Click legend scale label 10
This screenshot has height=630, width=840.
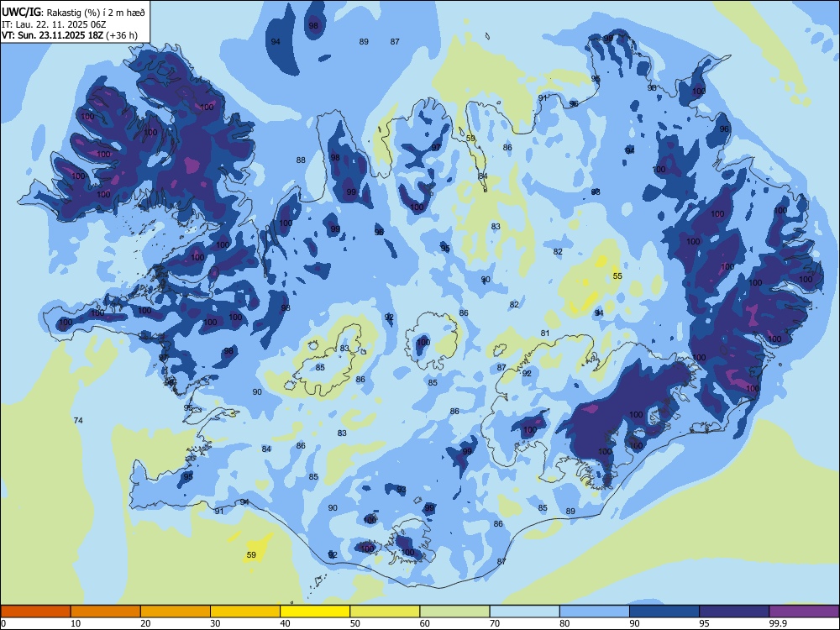click(76, 623)
